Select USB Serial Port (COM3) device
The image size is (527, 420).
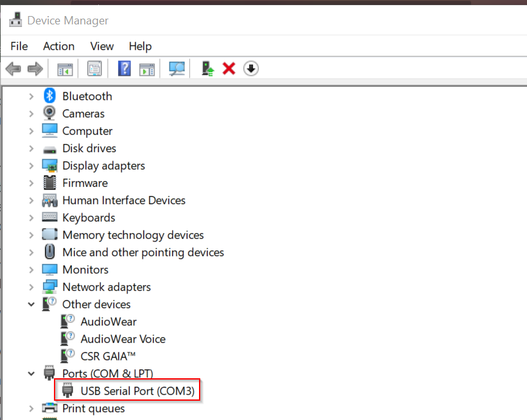(x=137, y=390)
